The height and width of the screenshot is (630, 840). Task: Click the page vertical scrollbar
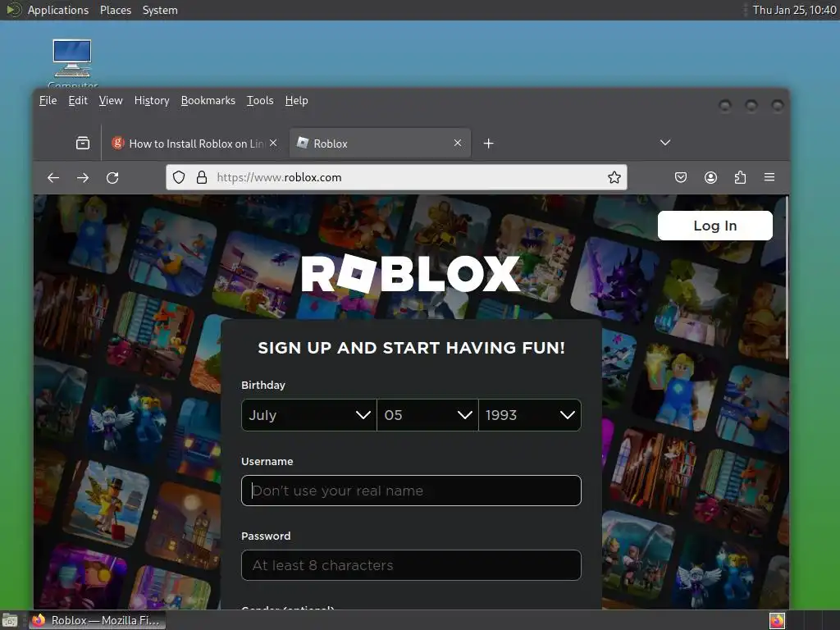787,279
